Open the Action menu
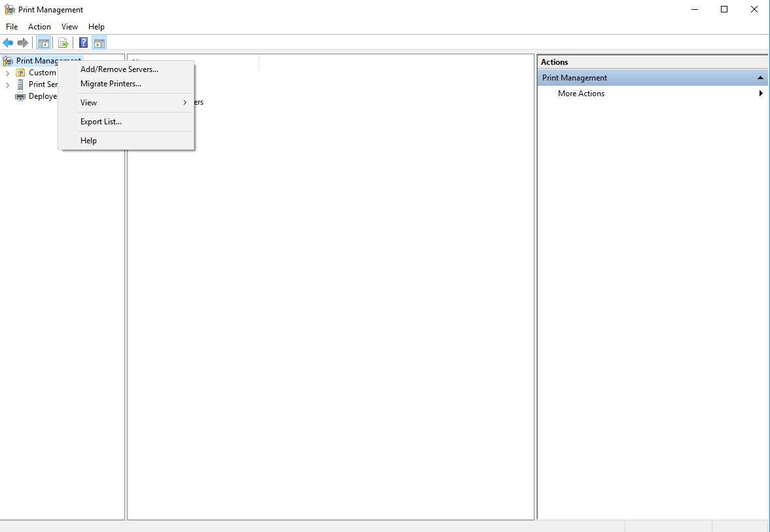This screenshot has width=770, height=532. (39, 27)
